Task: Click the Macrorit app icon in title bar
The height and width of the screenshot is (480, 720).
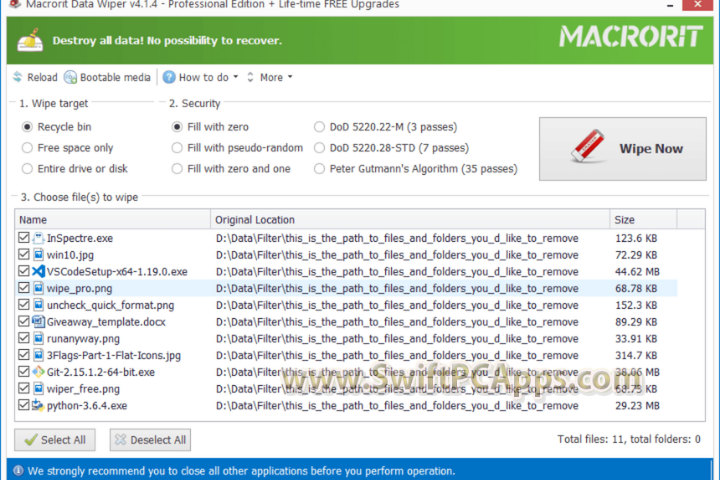Action: click(x=15, y=4)
